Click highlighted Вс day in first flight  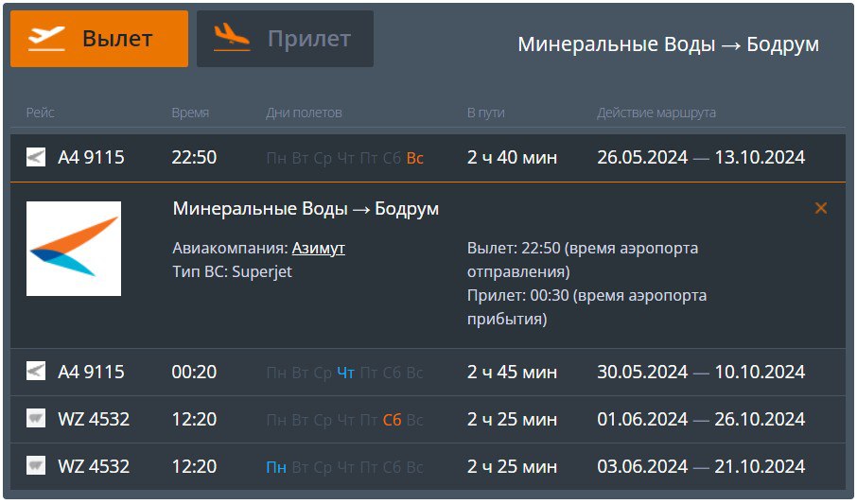point(414,158)
